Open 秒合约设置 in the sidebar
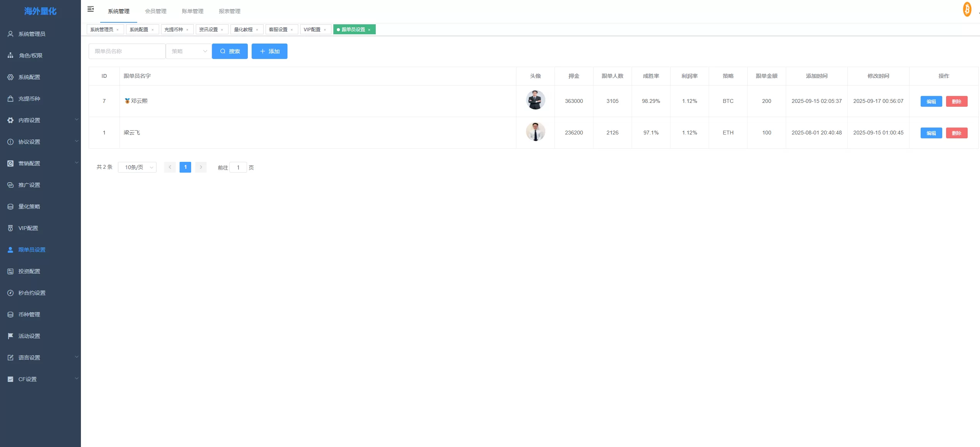 (x=32, y=293)
